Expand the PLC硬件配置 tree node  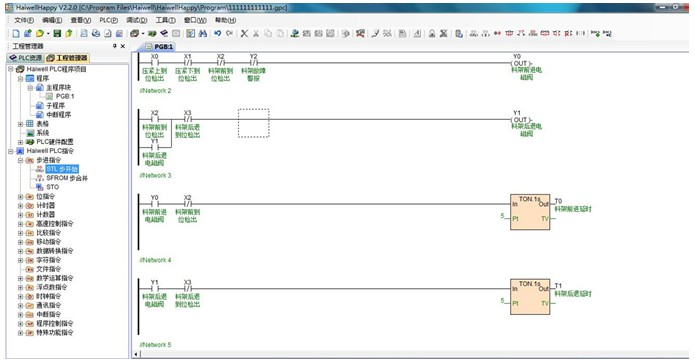click(x=20, y=142)
